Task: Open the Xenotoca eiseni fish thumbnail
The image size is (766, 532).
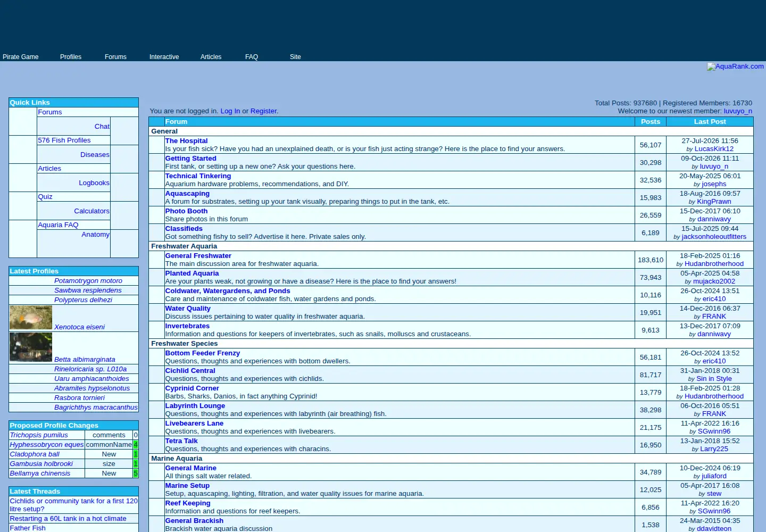Action: (x=31, y=318)
